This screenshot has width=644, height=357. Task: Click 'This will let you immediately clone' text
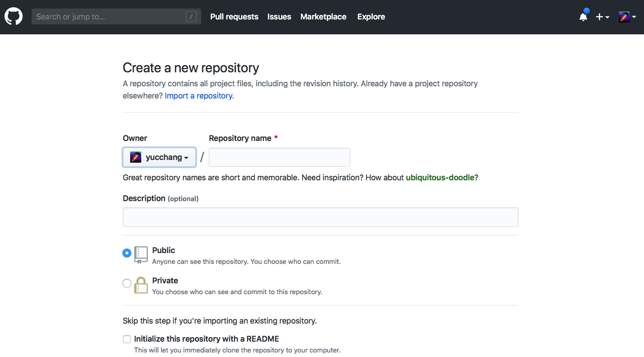coord(237,350)
